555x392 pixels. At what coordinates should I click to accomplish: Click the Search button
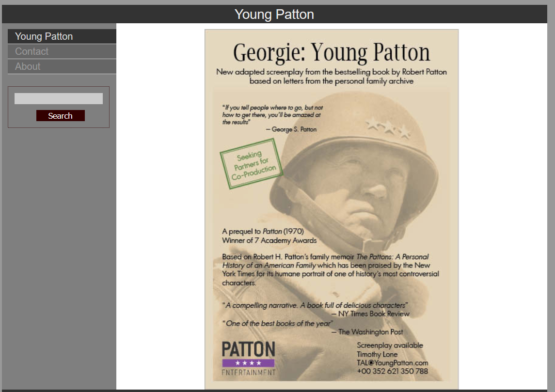(61, 116)
